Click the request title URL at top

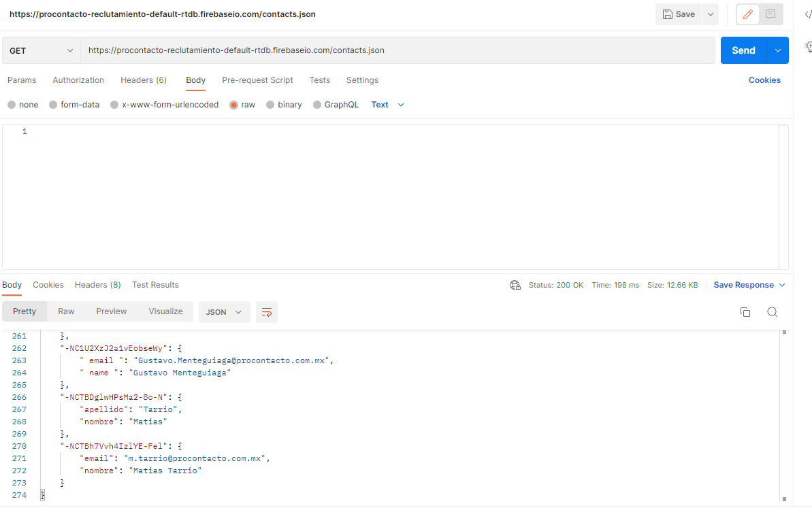163,14
